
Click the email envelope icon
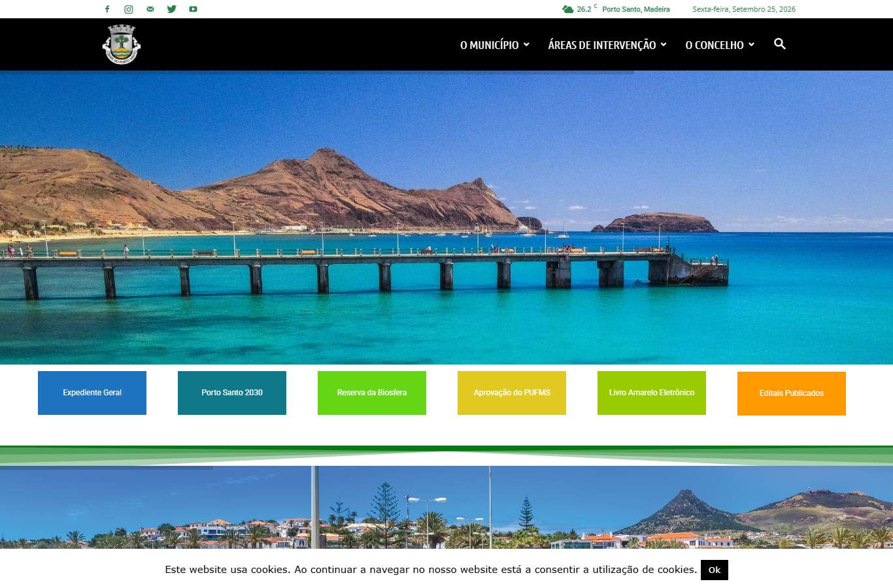[x=150, y=9]
